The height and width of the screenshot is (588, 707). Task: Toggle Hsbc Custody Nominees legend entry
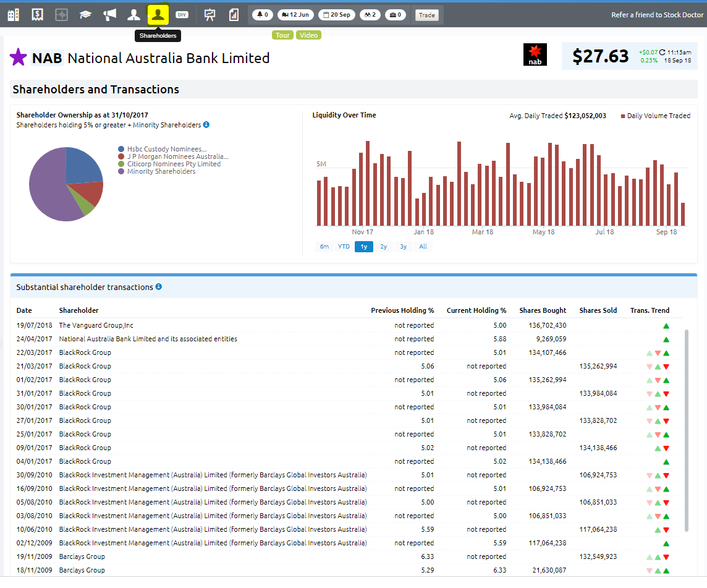pos(163,149)
